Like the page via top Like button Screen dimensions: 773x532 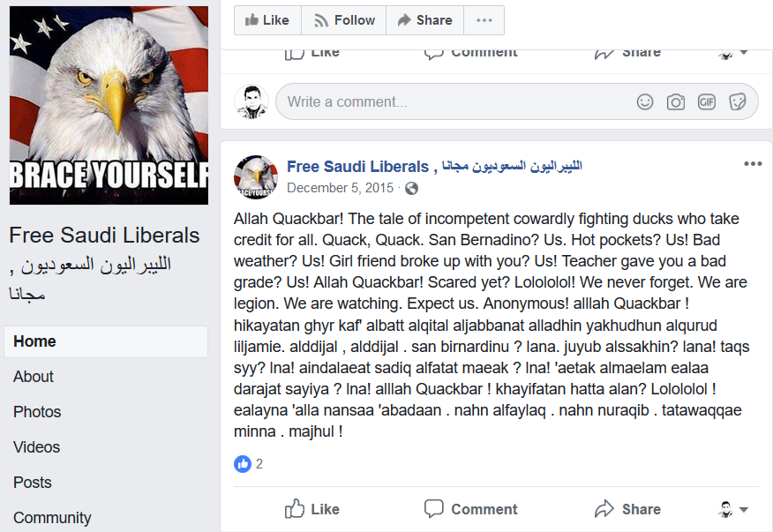point(267,20)
